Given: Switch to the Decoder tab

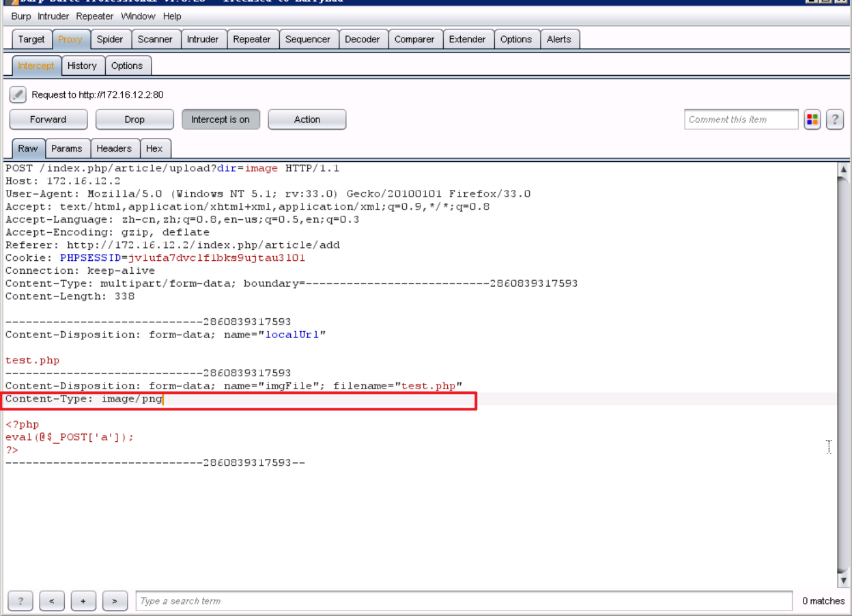Looking at the screenshot, I should point(363,40).
